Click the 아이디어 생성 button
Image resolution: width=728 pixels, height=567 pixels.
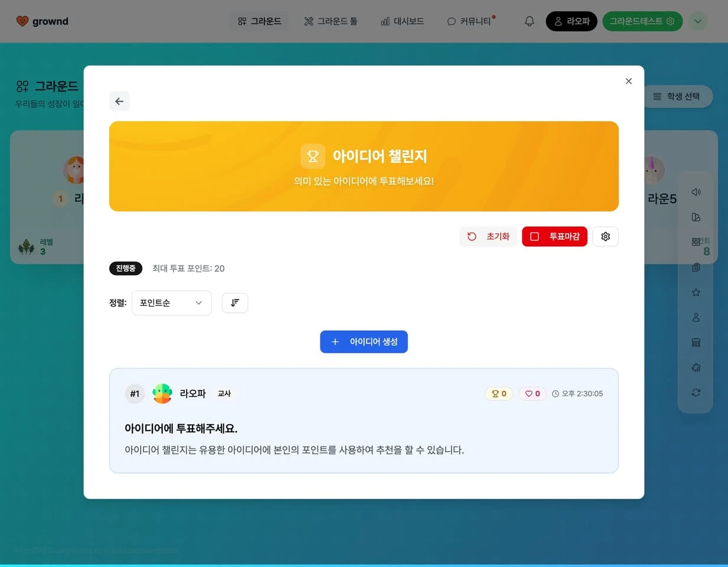[364, 341]
